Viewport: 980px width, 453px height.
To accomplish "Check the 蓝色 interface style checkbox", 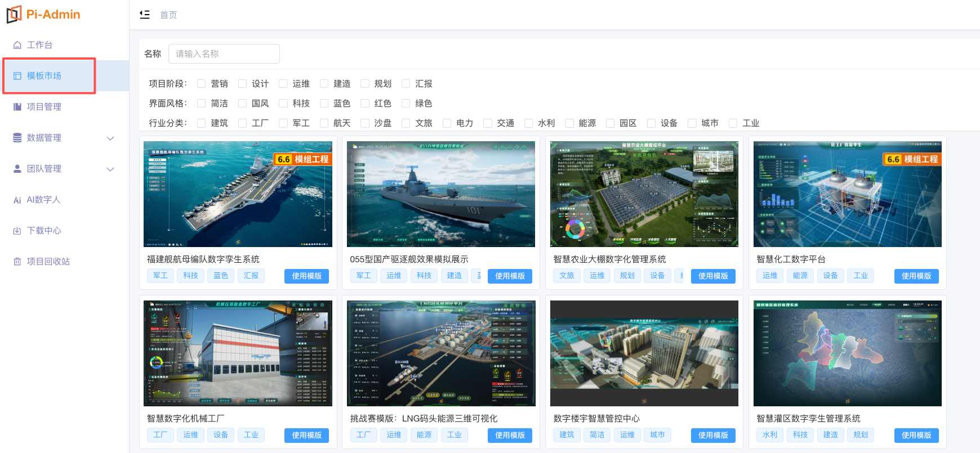I will point(324,104).
